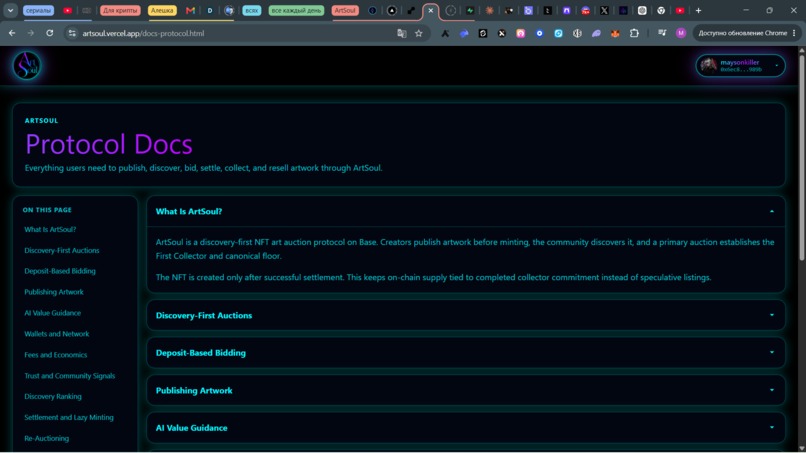Viewport: 806px width, 453px height.
Task: Open the media controls icon in toolbar
Action: [662, 33]
